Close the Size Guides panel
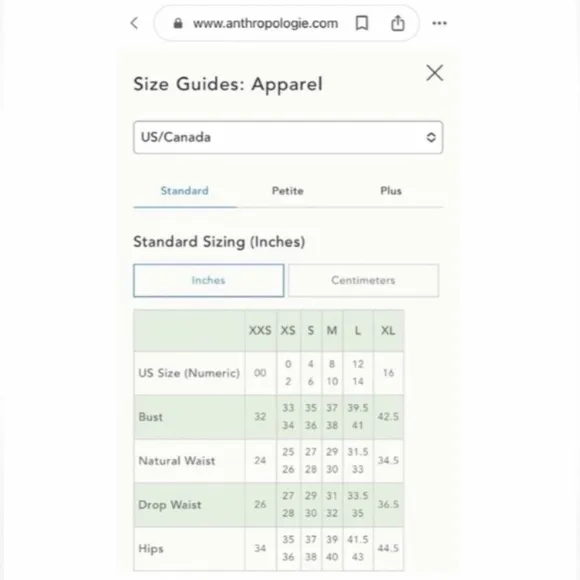The width and height of the screenshot is (580, 580). (435, 72)
